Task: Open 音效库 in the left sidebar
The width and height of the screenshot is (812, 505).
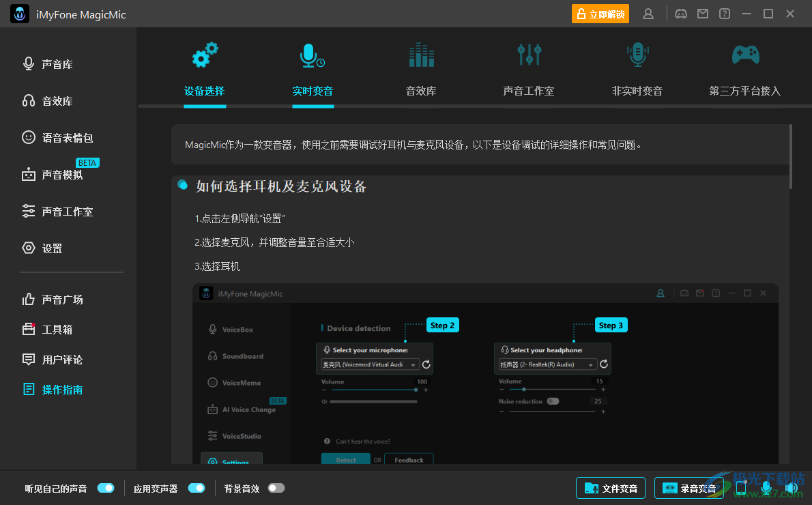Action: click(48, 101)
